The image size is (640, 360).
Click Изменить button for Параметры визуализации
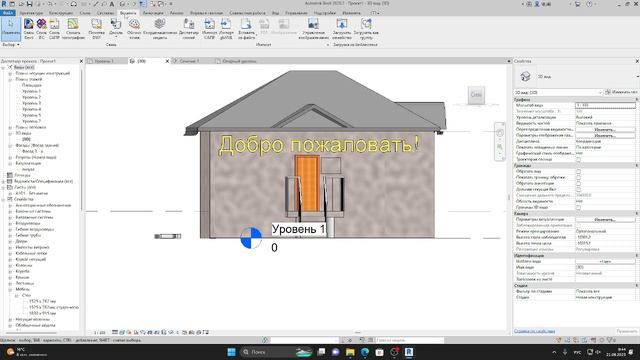point(605,220)
